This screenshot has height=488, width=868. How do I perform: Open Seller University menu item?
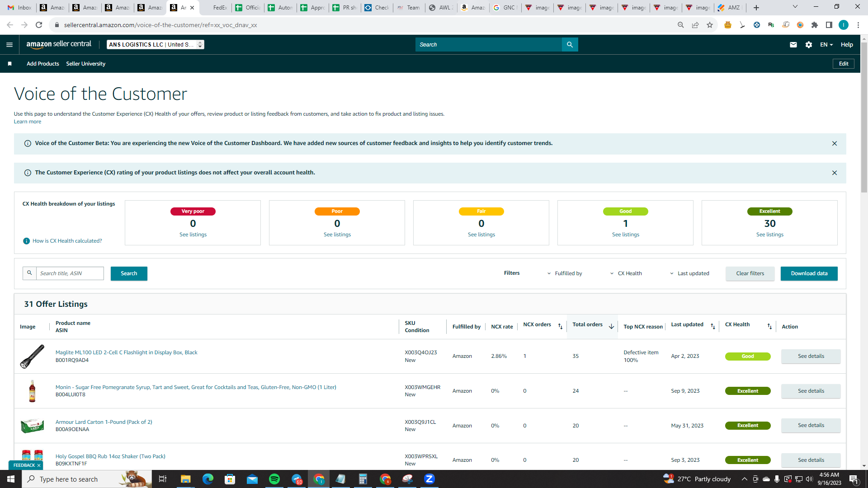[x=86, y=64]
